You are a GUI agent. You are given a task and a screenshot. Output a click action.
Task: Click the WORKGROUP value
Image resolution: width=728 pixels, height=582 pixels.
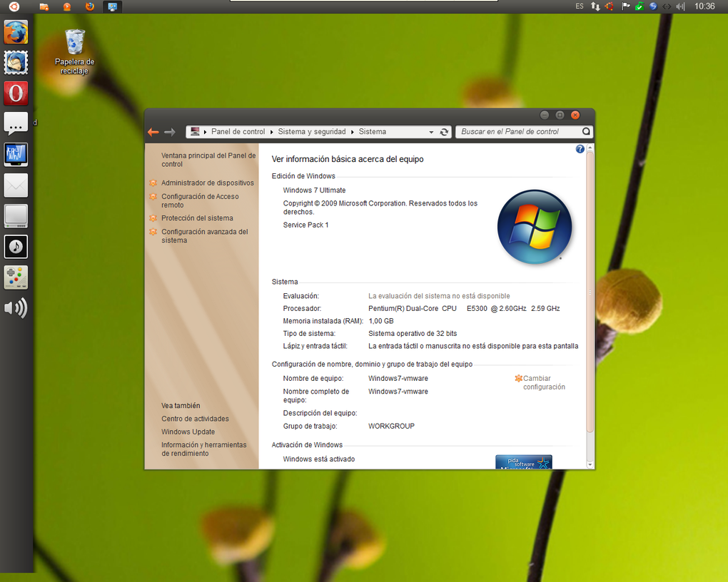pyautogui.click(x=391, y=426)
